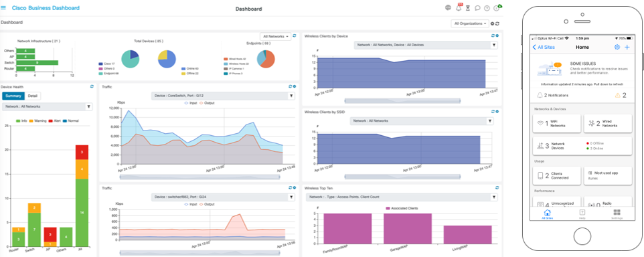This screenshot has width=644, height=257.
Task: Tap the All Sites back link on phone
Action: pos(544,48)
